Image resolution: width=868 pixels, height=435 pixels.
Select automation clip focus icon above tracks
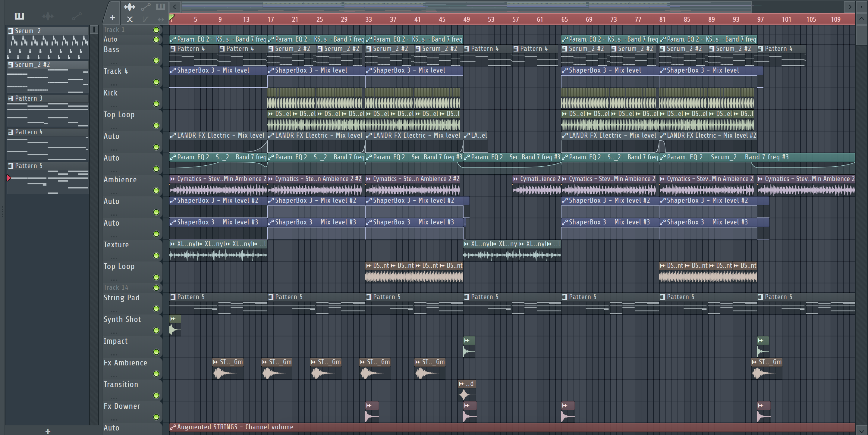point(146,7)
